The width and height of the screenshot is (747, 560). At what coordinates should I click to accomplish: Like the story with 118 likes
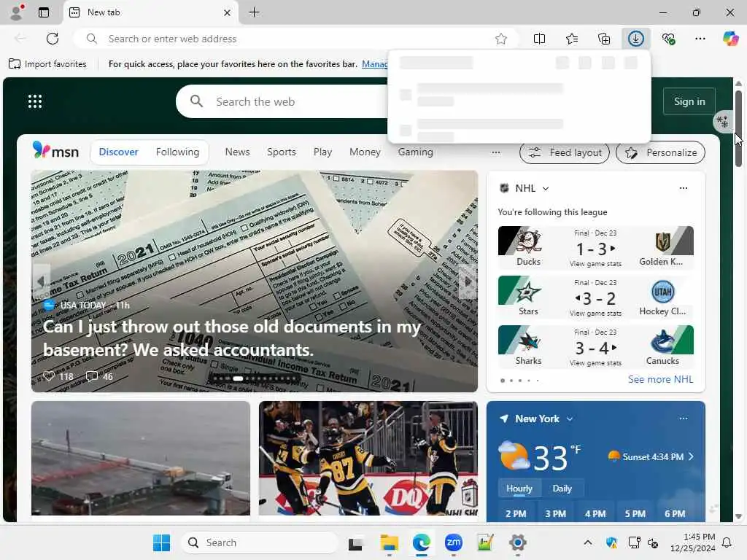pos(58,376)
